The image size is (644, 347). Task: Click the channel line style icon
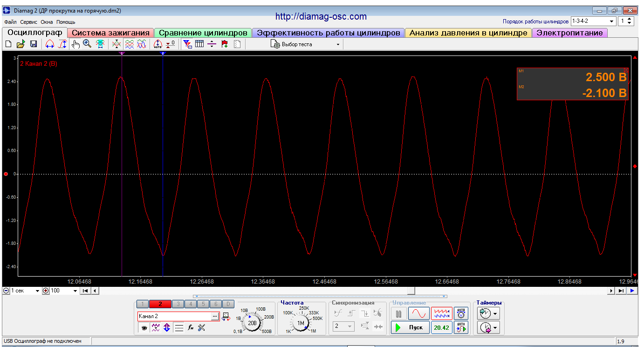pyautogui.click(x=179, y=328)
